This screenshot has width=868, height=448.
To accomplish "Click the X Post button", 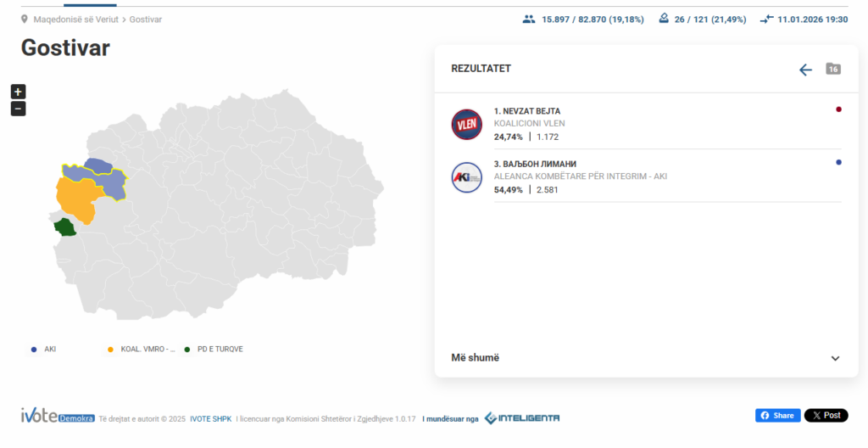I will (x=826, y=416).
